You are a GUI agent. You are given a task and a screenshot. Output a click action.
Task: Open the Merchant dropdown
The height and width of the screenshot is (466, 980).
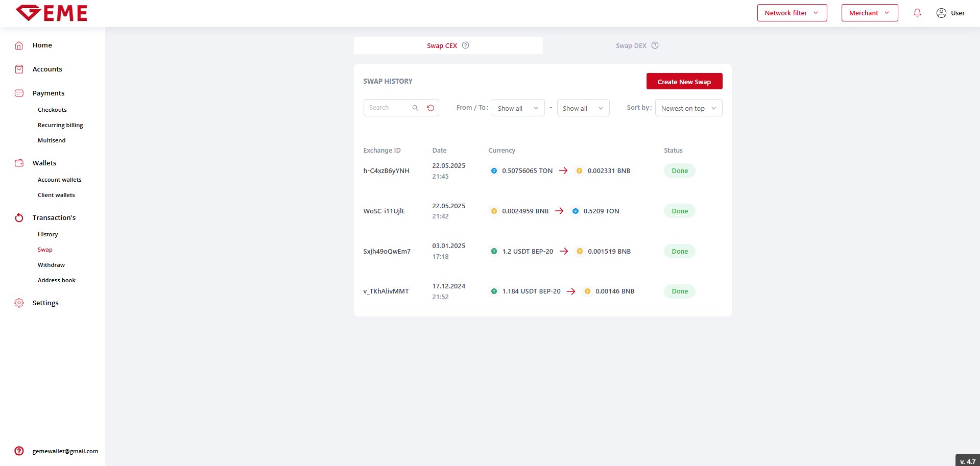tap(869, 13)
